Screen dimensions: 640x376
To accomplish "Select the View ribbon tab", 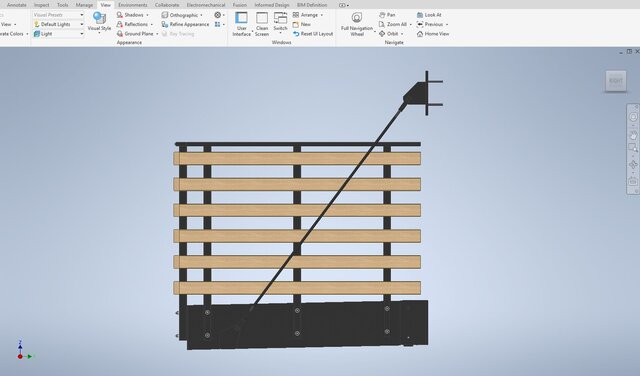I will tap(106, 5).
